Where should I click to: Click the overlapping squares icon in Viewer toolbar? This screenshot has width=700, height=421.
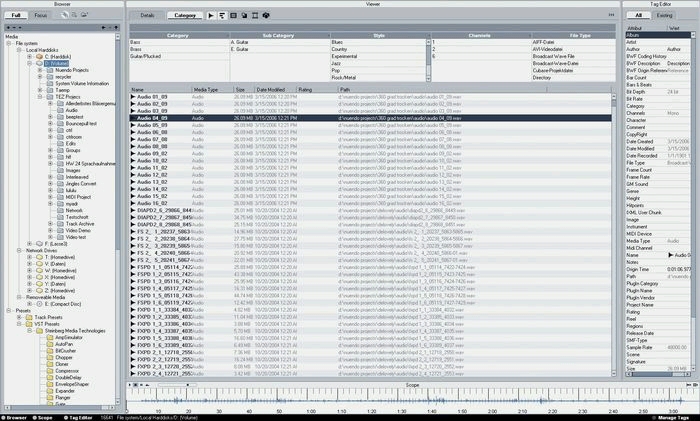click(x=244, y=15)
